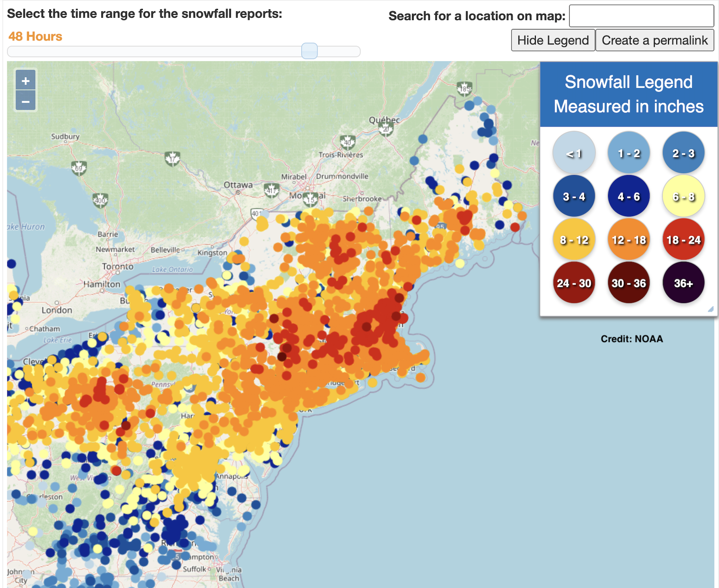
Task: Click the Hide Legend button
Action: (553, 40)
